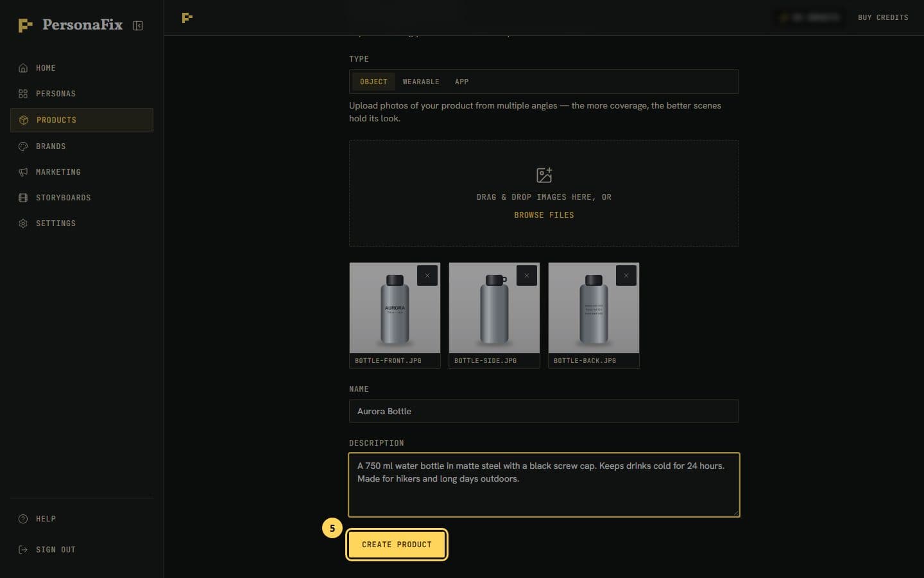This screenshot has width=924, height=578.
Task: Click the Brands palette icon
Action: (23, 146)
